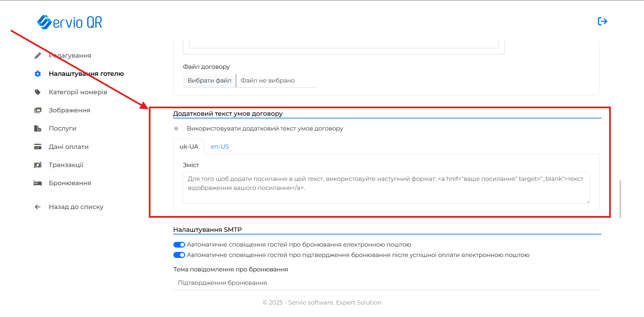Click the Servio QR logo
Screen dimensions: 644x317
point(70,22)
